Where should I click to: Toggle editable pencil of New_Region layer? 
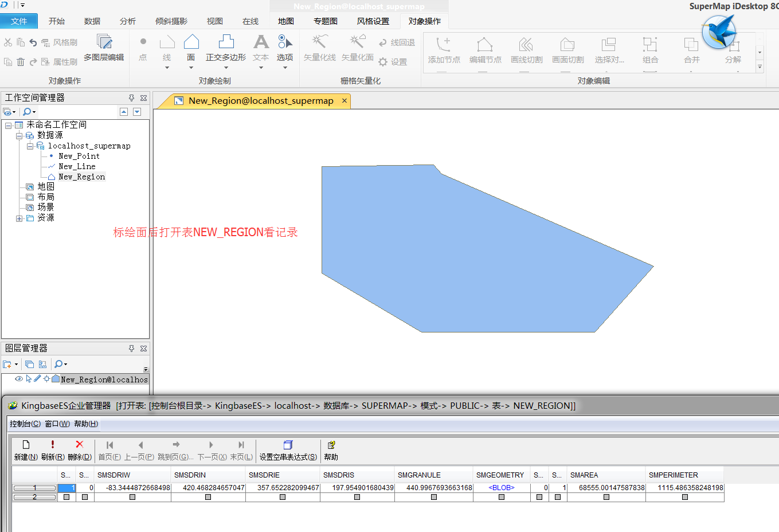coord(37,378)
